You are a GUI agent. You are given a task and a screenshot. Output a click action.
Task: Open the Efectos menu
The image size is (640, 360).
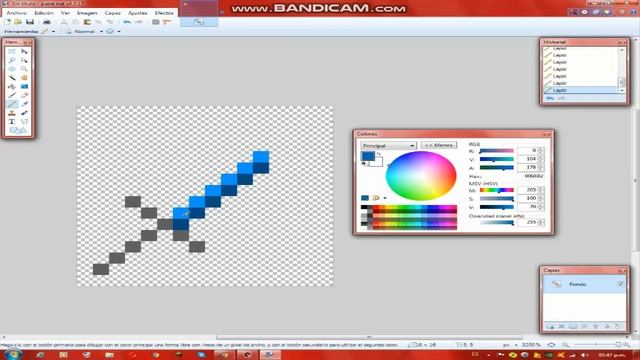(164, 13)
